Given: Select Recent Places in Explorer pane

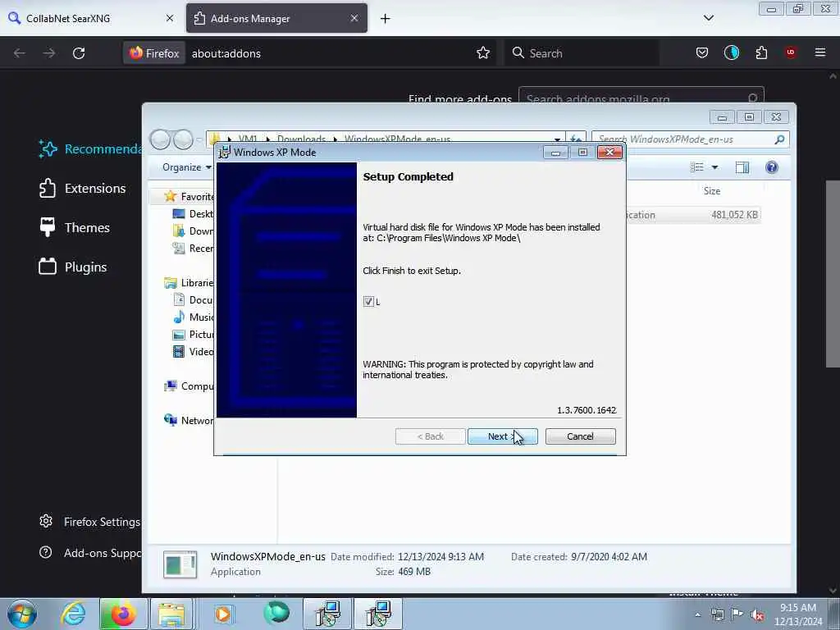Looking at the screenshot, I should (x=193, y=248).
